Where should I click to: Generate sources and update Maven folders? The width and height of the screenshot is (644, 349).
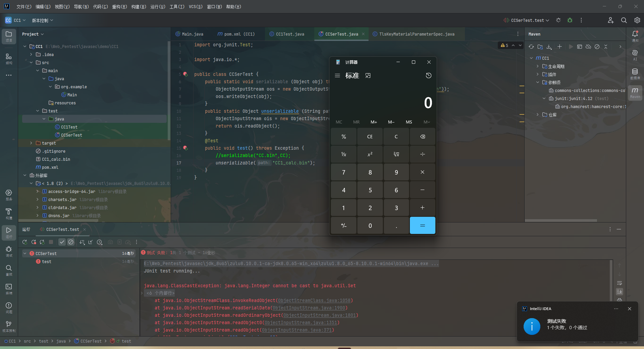(x=540, y=47)
